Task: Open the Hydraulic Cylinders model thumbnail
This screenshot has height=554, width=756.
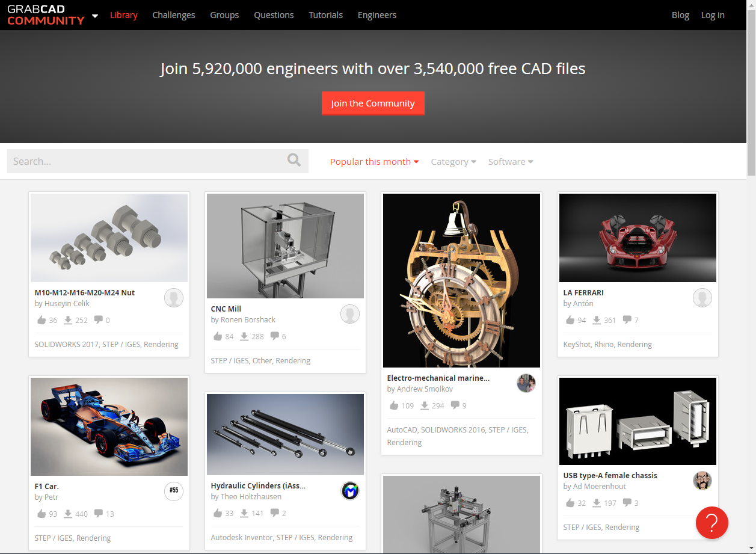Action: pos(286,434)
